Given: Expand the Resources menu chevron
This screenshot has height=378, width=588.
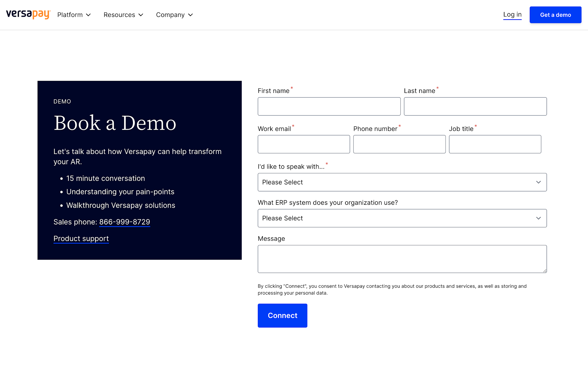Looking at the screenshot, I should point(141,15).
